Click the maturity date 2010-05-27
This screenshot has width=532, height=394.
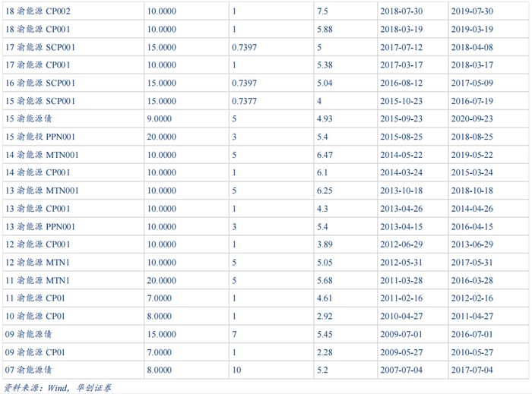click(x=472, y=352)
